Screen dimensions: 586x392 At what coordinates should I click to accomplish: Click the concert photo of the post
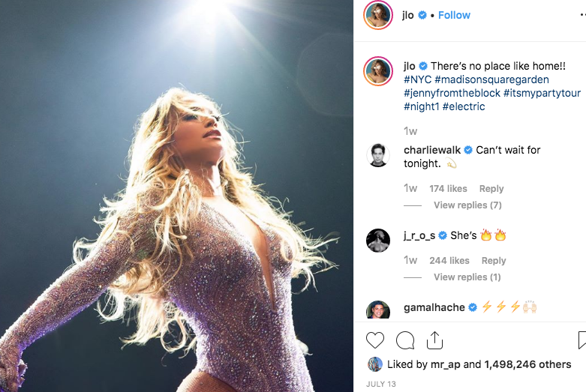point(176,196)
